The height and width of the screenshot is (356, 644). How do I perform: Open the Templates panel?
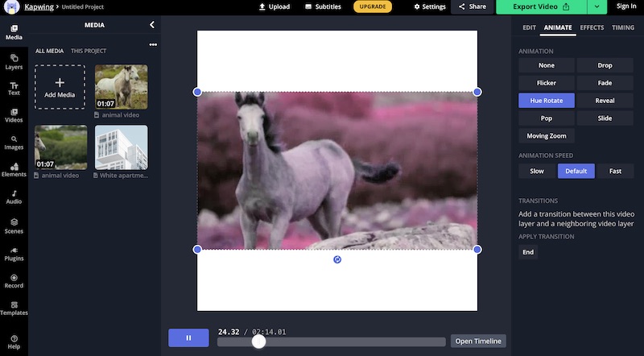point(14,308)
